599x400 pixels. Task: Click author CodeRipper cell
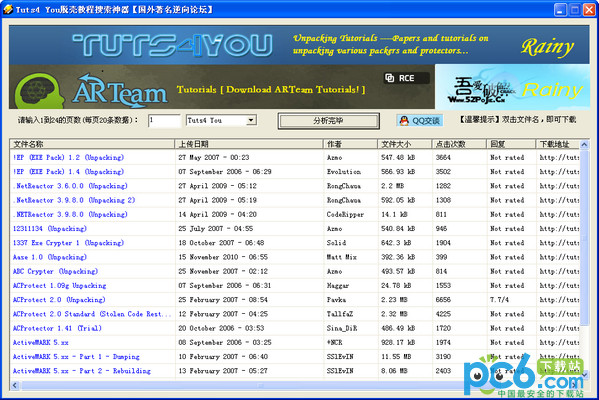point(345,214)
